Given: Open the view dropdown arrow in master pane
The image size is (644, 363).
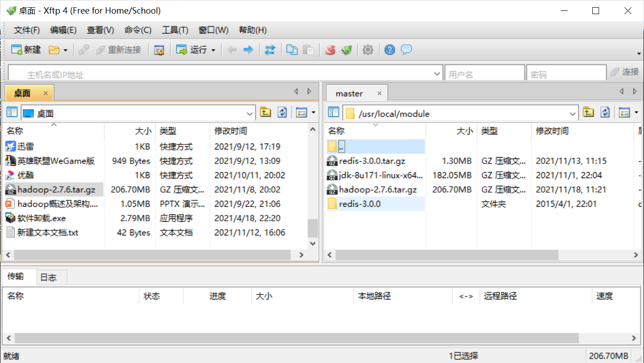Looking at the screenshot, I should click(636, 113).
